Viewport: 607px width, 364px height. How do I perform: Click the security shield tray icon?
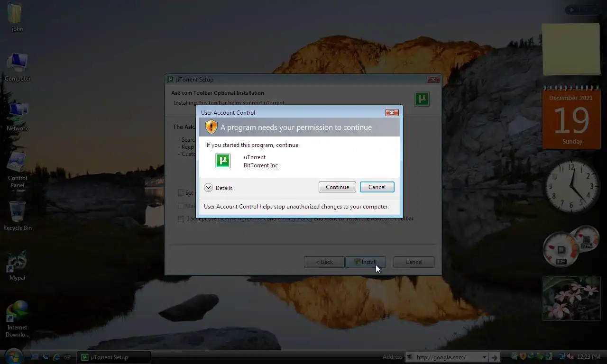click(x=523, y=356)
